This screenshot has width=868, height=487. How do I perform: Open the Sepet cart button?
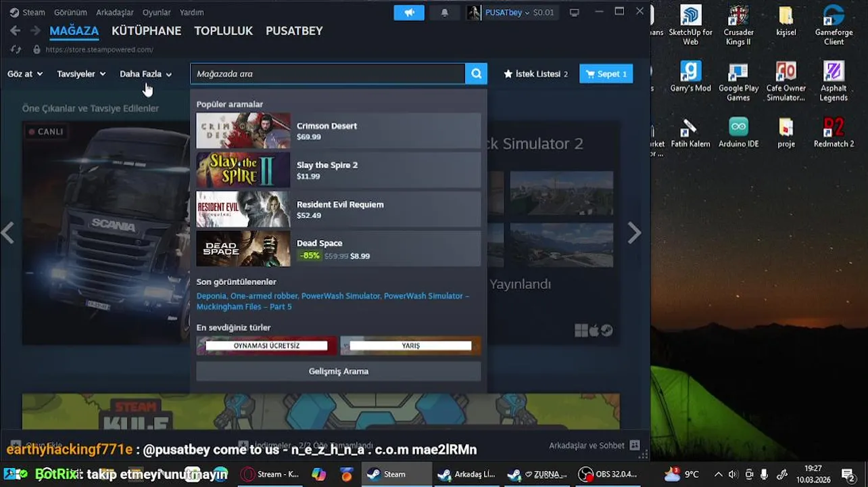tap(606, 74)
